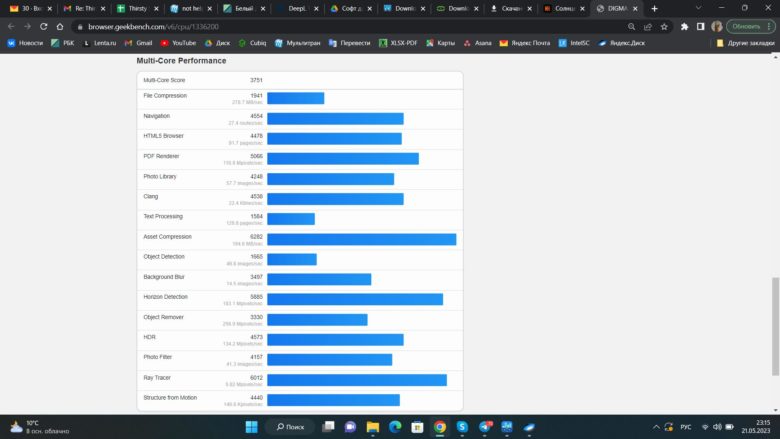Image resolution: width=780 pixels, height=439 pixels.
Task: Open the XLSX-PDF bookmark
Action: click(398, 43)
